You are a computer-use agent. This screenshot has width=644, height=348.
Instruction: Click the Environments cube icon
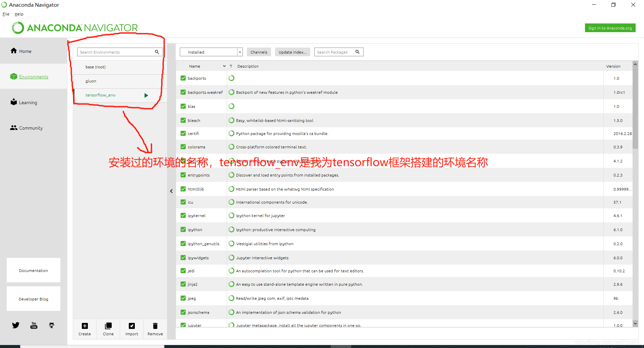[x=14, y=76]
